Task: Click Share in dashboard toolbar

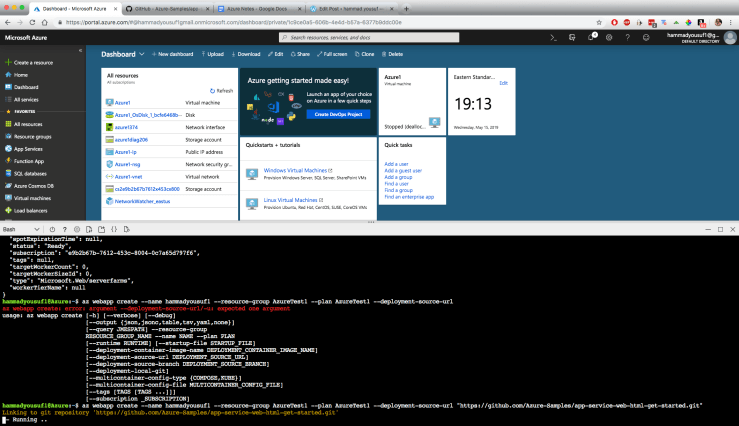Action: click(x=300, y=54)
